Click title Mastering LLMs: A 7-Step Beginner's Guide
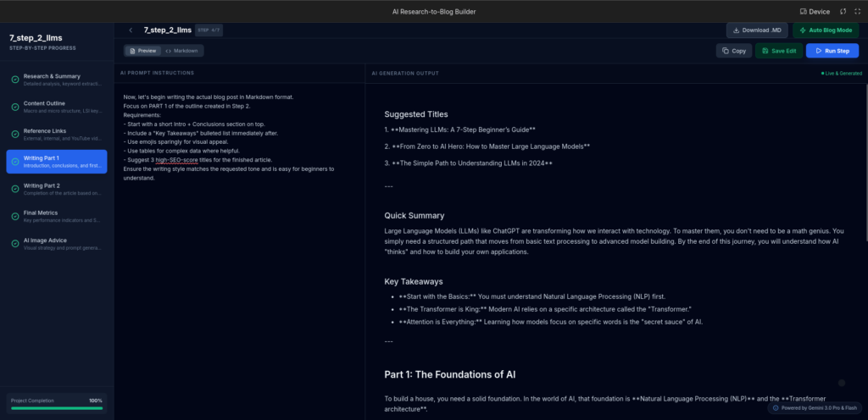Screen dimensions: 868x420 click(459, 130)
